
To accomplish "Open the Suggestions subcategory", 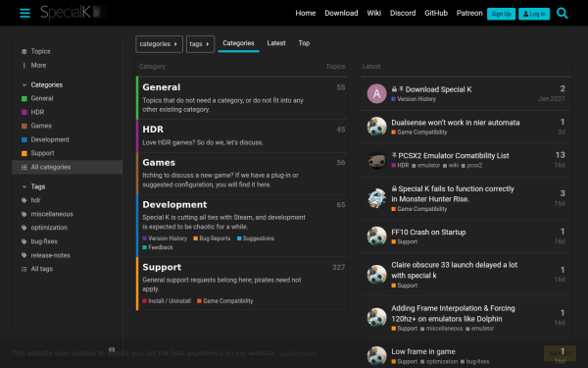I will [x=256, y=238].
